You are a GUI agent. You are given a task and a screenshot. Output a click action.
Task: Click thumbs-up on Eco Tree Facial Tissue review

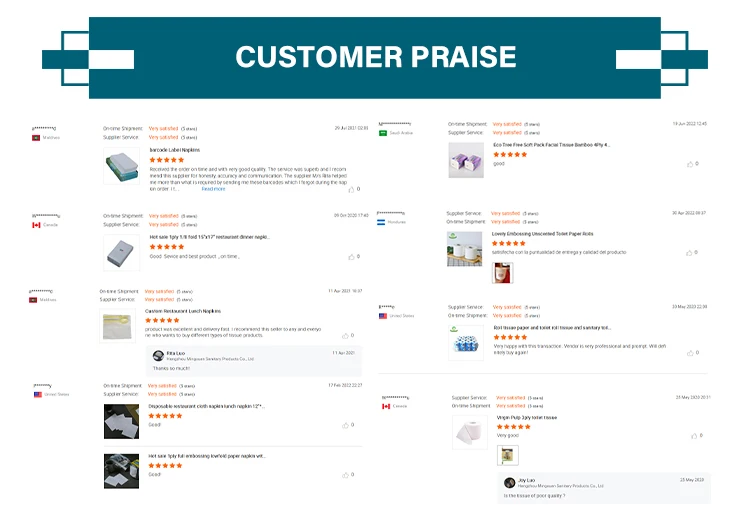coord(689,163)
